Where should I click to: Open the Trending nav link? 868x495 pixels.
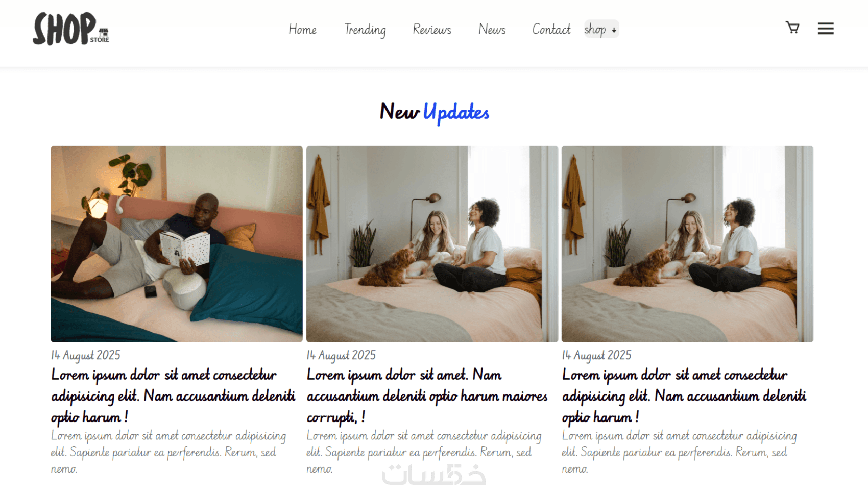(x=365, y=30)
